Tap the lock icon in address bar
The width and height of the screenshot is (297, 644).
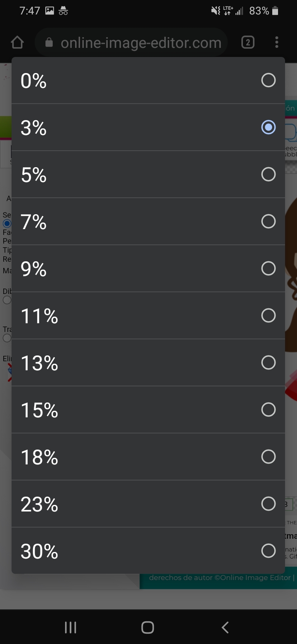tap(49, 43)
